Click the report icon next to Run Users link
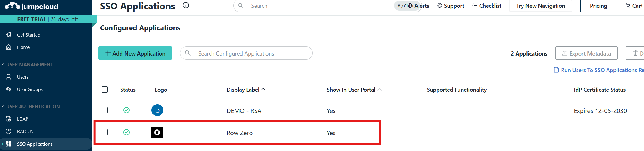The width and height of the screenshot is (644, 151). pos(556,70)
